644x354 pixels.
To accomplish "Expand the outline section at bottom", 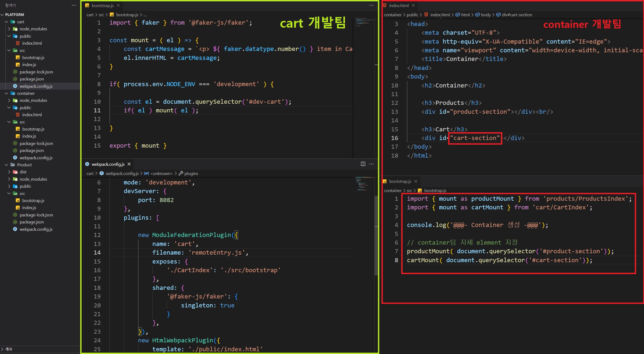I will point(9,349).
